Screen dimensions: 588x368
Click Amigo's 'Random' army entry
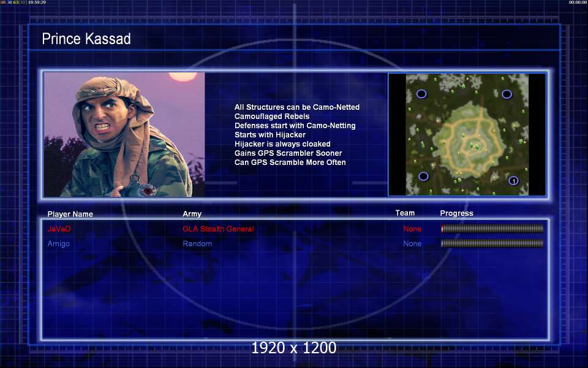tap(197, 243)
